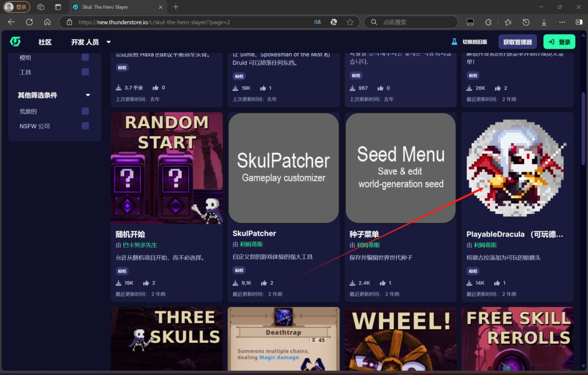Image resolution: width=588 pixels, height=375 pixels.
Task: Check the NSFW 公司 filter checkbox
Action: 85,126
